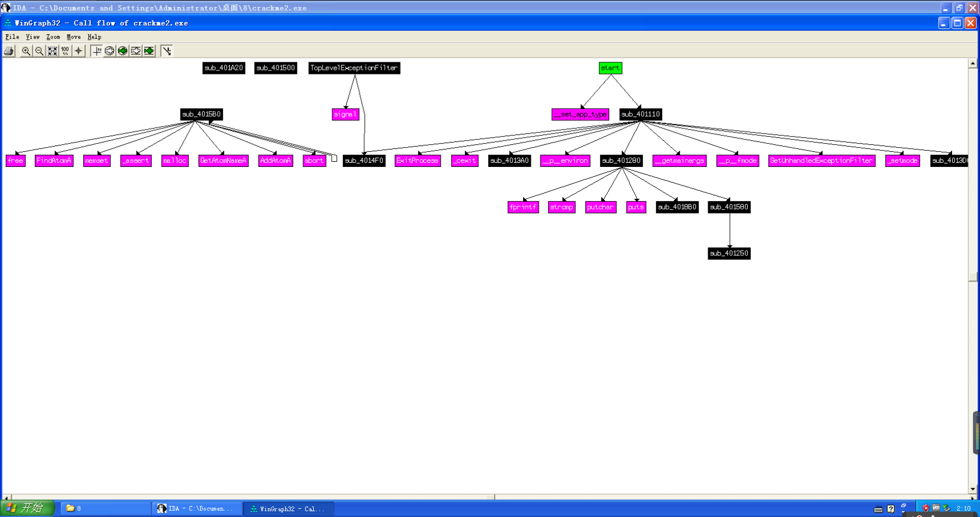Select the FindAtomA node

54,161
